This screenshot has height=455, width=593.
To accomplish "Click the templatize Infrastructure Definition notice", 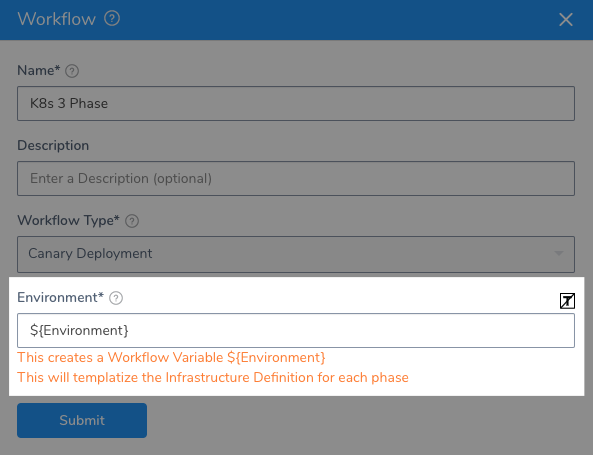I will 213,377.
